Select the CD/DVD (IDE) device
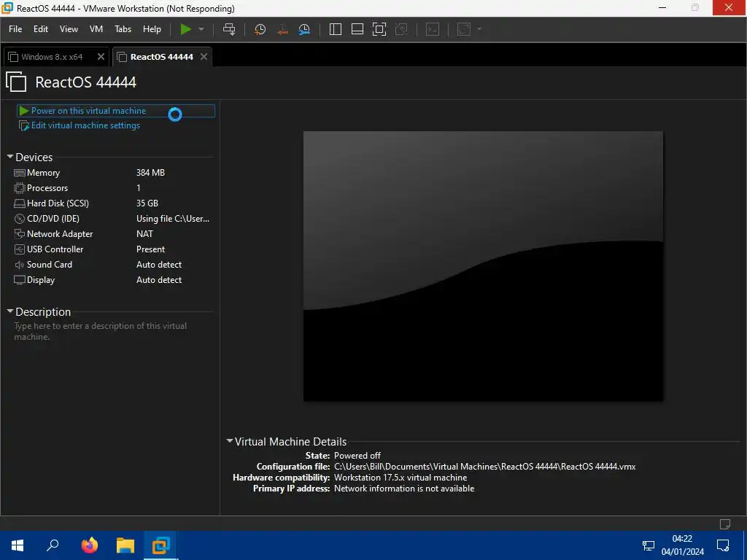This screenshot has height=560, width=747. click(x=112, y=219)
